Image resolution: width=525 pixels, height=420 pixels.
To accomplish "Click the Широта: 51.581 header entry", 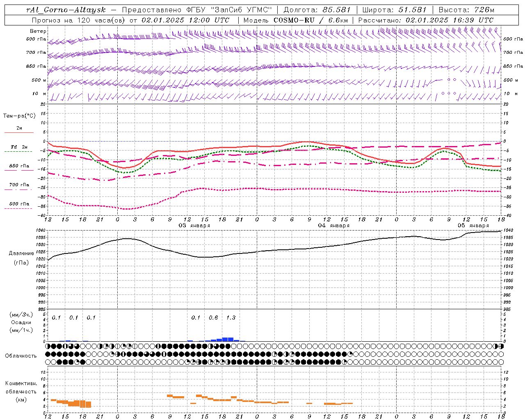I will click(394, 10).
